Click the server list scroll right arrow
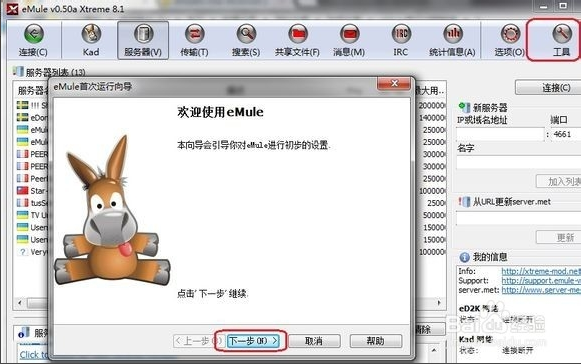The width and height of the screenshot is (581, 364). 439,303
